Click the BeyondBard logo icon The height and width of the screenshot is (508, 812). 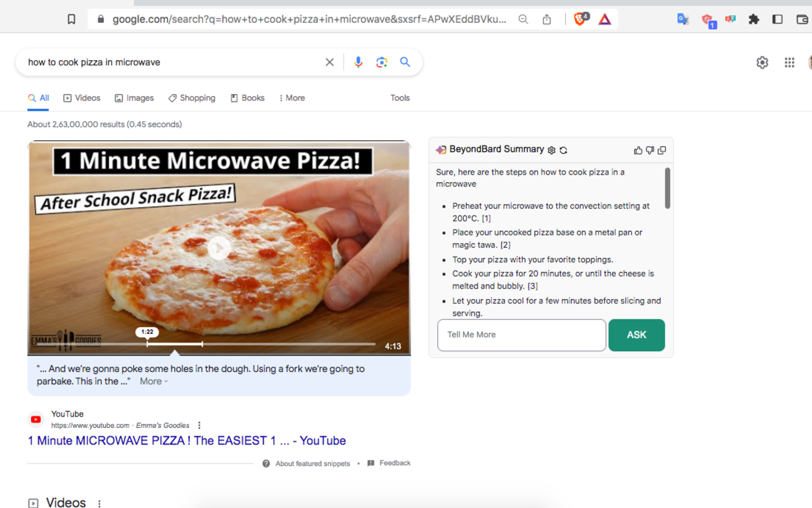point(441,150)
